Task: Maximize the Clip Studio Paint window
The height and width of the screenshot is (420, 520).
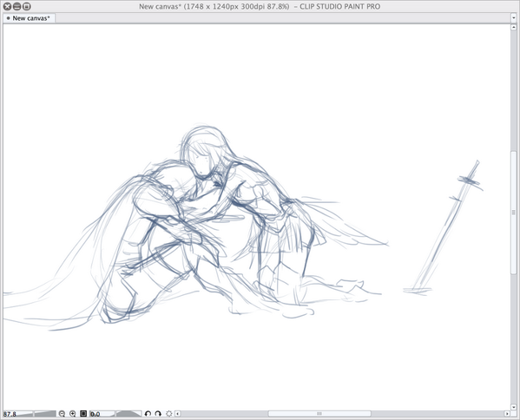Action: point(27,6)
